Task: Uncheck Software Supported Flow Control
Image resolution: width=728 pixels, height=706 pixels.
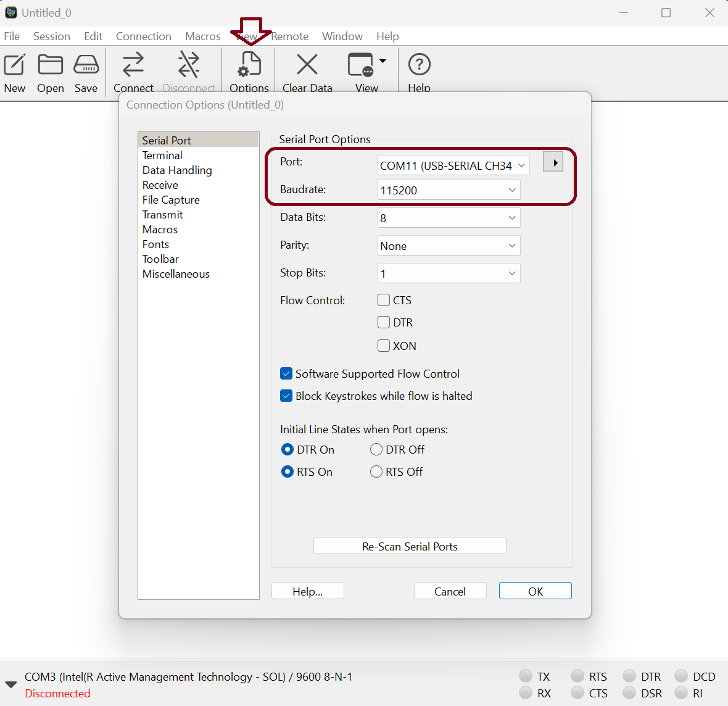Action: click(x=286, y=373)
